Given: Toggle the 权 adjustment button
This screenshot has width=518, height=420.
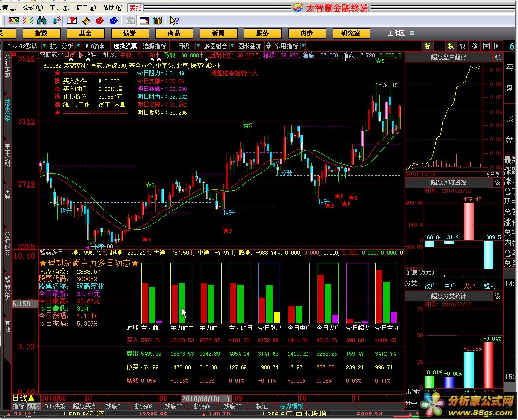Looking at the screenshot, I should pyautogui.click(x=451, y=46).
